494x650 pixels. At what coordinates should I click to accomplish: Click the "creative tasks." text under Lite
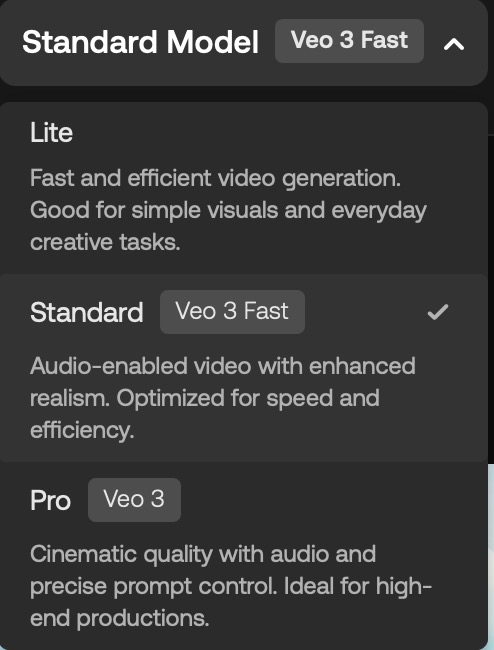[x=105, y=242]
